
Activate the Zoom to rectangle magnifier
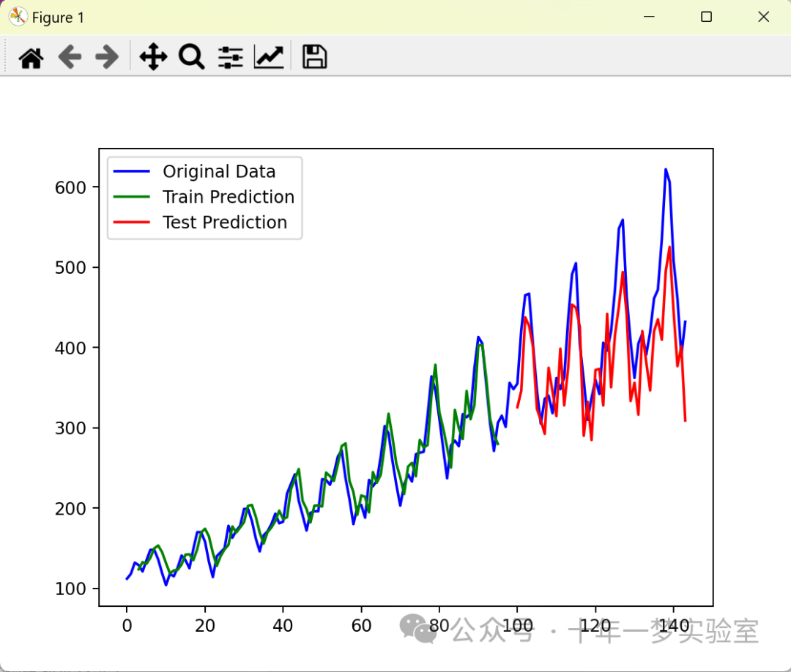(192, 56)
